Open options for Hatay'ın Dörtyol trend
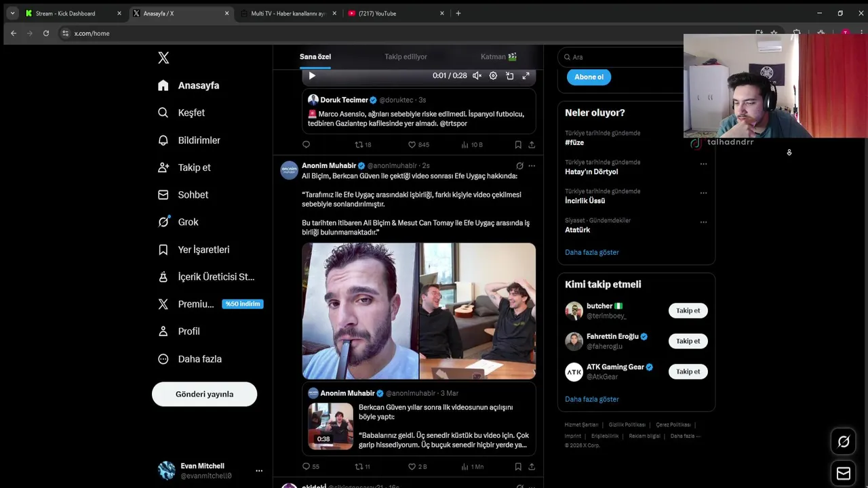This screenshot has width=868, height=488. point(703,163)
